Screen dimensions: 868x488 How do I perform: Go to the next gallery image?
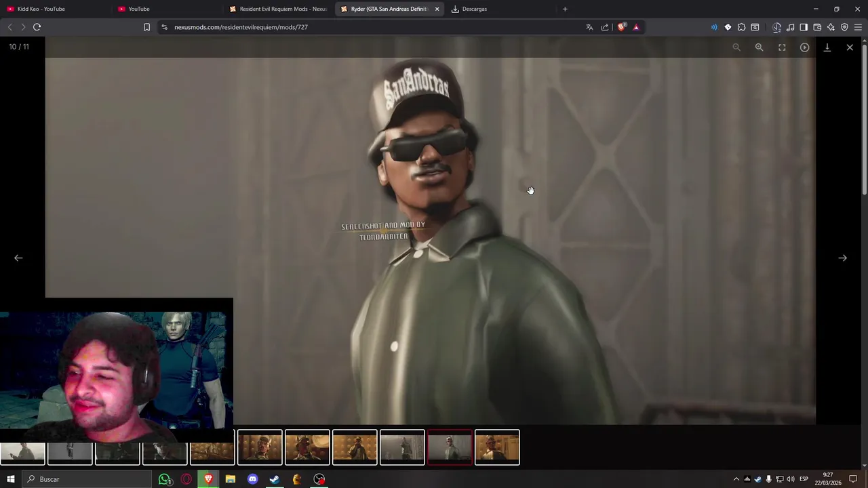pyautogui.click(x=842, y=258)
